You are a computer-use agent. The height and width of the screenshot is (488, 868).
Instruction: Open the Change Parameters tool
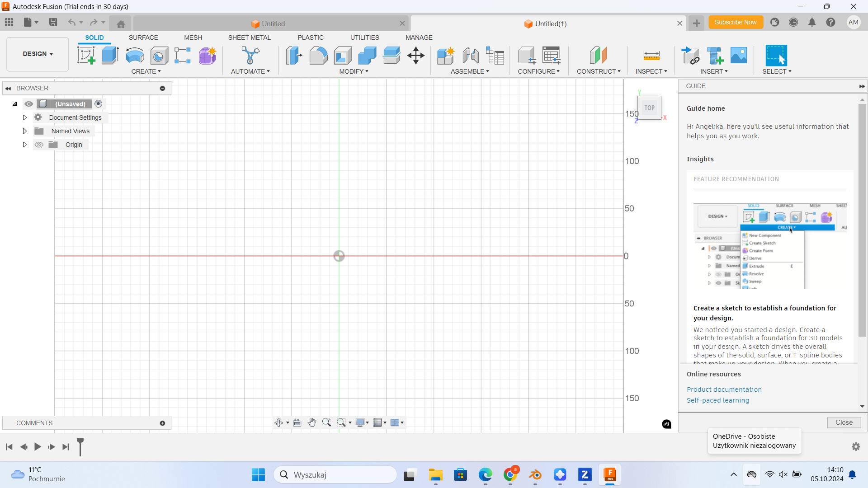pos(552,56)
